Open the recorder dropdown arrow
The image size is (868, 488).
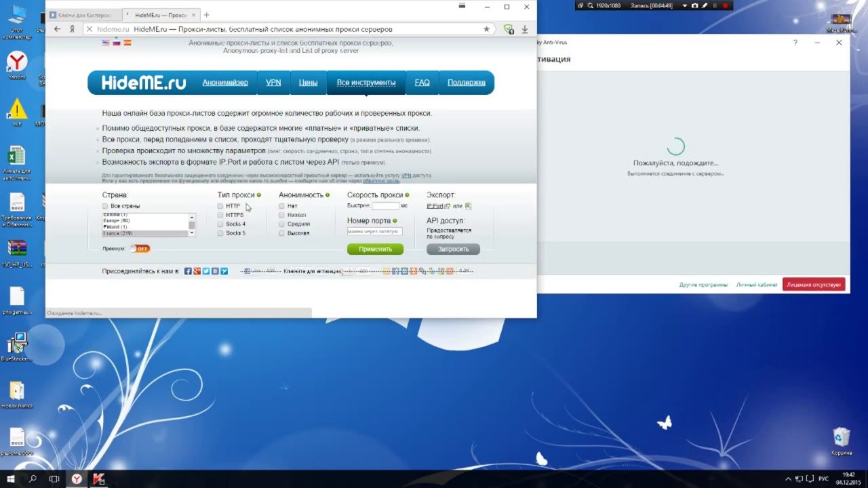pyautogui.click(x=684, y=5)
